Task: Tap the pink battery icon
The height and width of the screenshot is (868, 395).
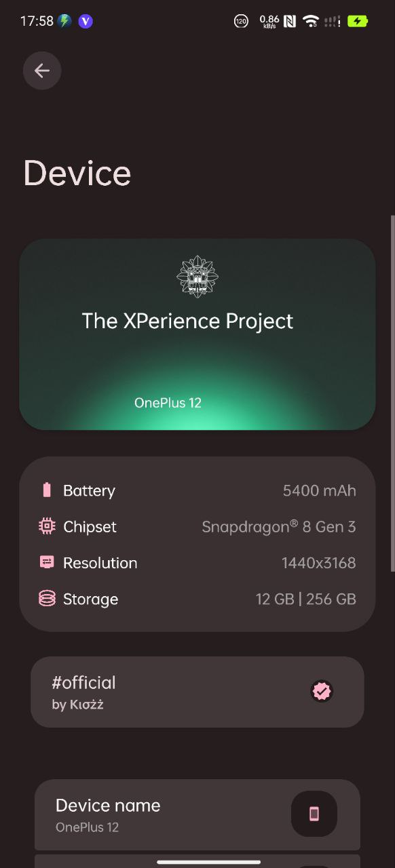Action: 47,490
